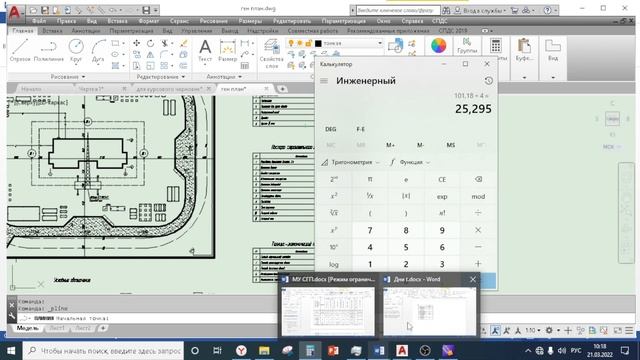This screenshot has width=640, height=360.
Task: Click the calculator backspace key
Action: pyautogui.click(x=478, y=179)
